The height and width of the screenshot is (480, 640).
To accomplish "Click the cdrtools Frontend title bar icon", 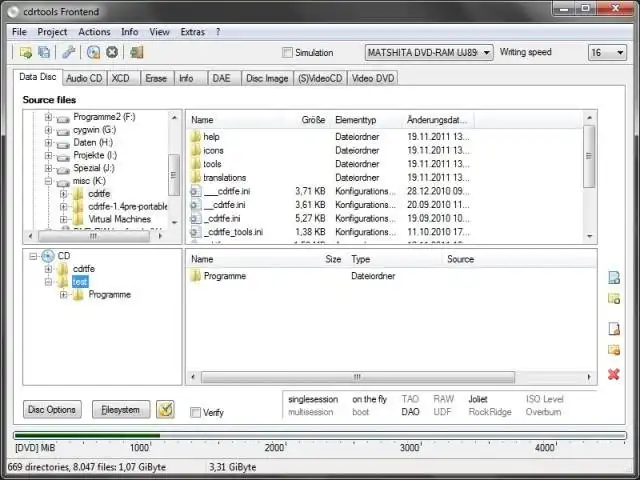I will click(x=13, y=12).
